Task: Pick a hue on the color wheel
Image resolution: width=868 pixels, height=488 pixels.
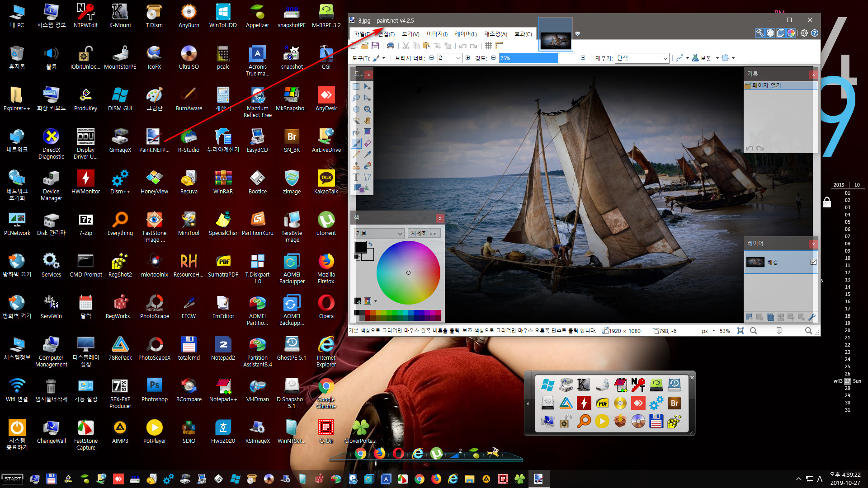Action: tap(408, 272)
